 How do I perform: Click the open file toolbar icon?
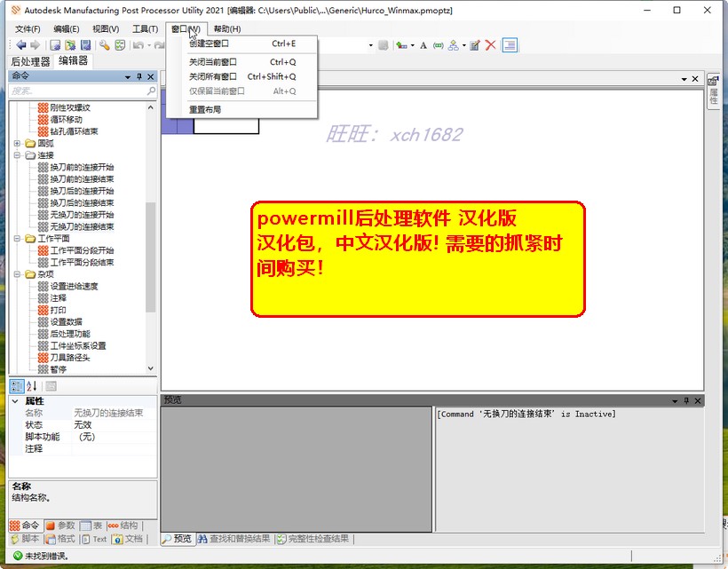point(70,45)
